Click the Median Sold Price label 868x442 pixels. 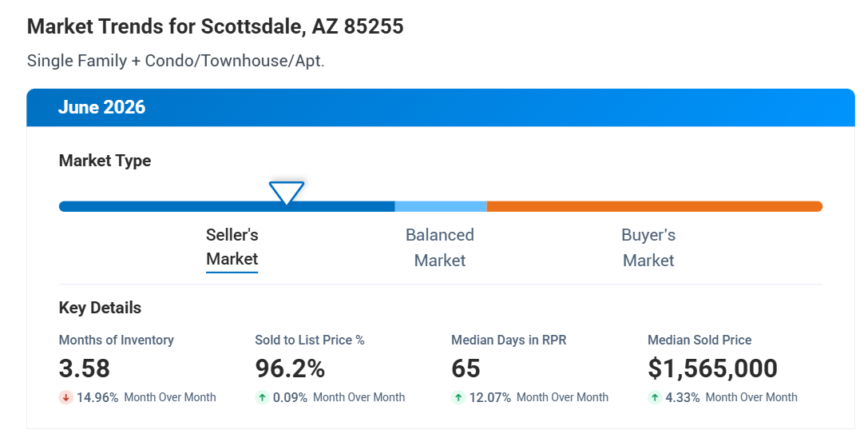click(x=700, y=340)
